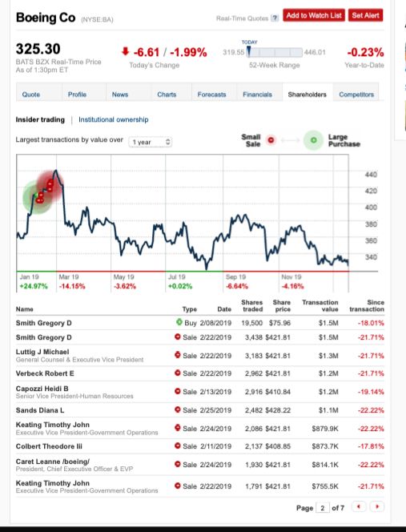
Task: Go to next page with right arrow
Action: [x=377, y=507]
